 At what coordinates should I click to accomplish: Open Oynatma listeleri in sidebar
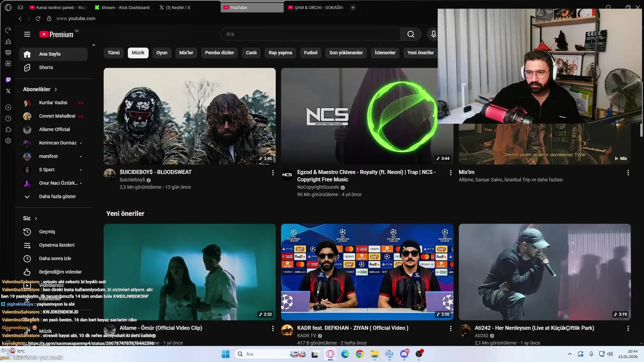[x=53, y=245]
